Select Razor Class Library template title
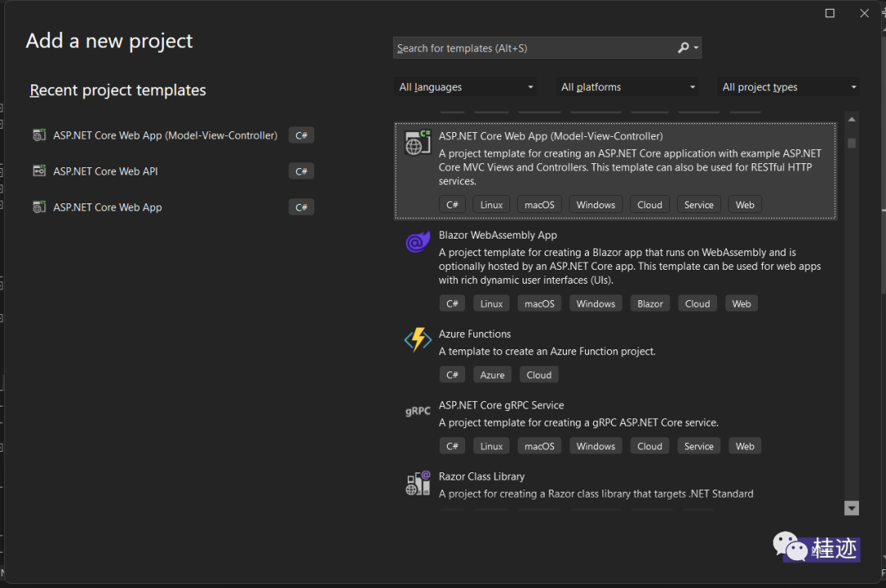The width and height of the screenshot is (886, 588). tap(482, 476)
